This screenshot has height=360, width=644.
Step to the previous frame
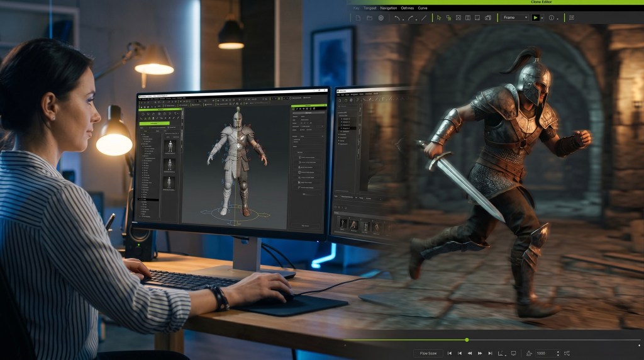click(x=460, y=354)
